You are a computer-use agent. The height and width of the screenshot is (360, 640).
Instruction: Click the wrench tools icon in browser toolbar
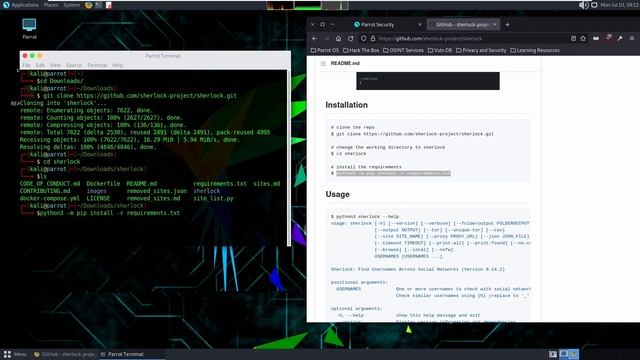(620, 38)
